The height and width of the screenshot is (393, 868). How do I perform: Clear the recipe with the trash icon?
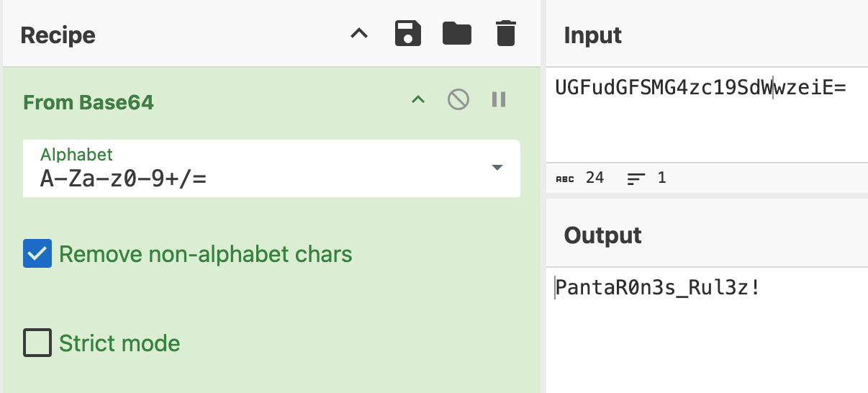point(506,34)
